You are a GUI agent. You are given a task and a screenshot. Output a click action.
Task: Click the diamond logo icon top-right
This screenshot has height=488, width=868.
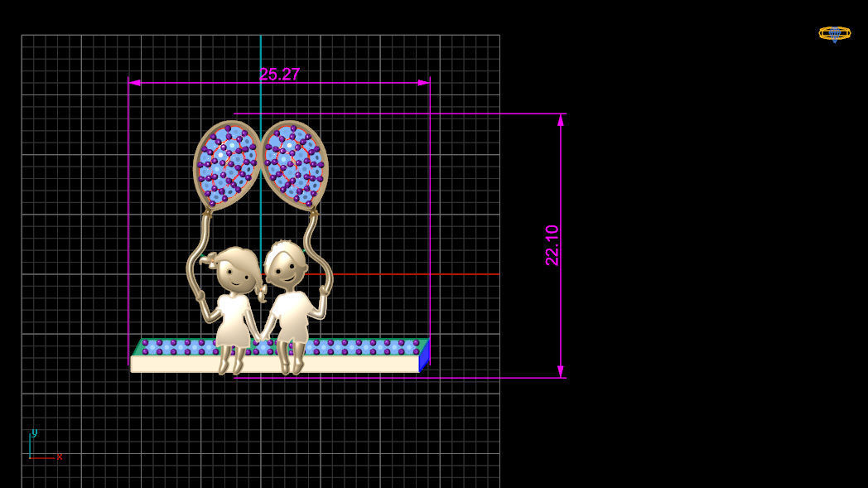[833, 34]
